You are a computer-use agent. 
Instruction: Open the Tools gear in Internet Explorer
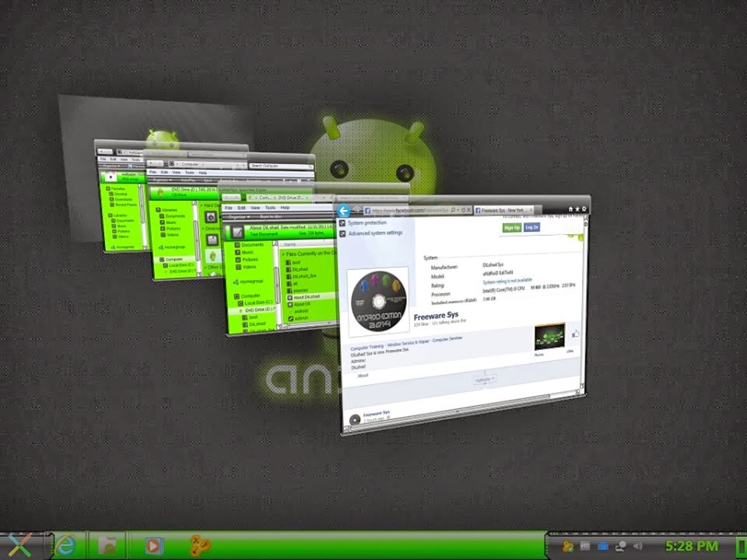(x=584, y=209)
